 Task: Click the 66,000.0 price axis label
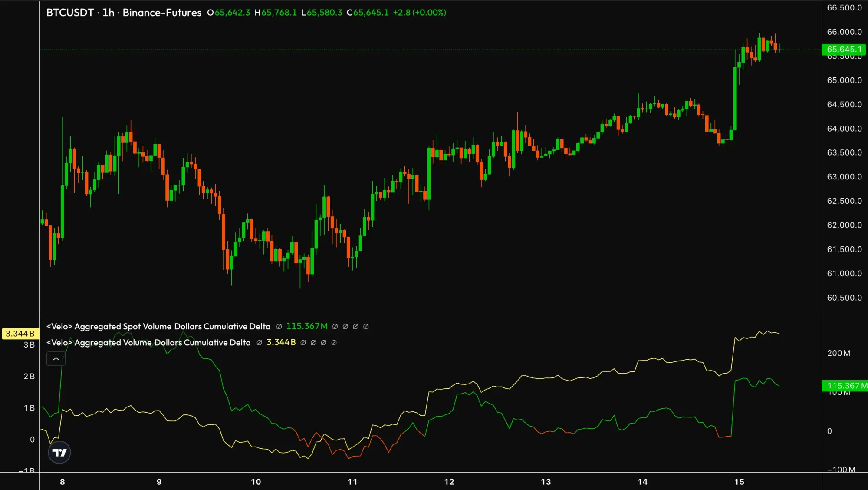point(844,32)
